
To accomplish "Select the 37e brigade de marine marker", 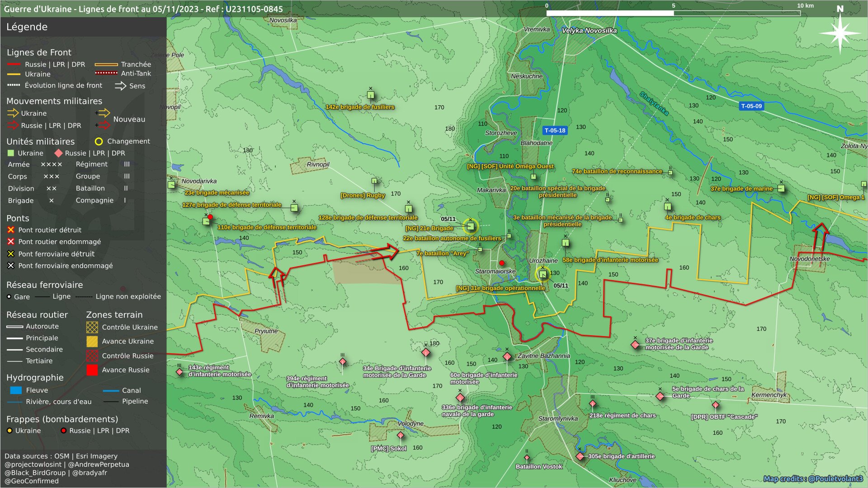I will (781, 188).
